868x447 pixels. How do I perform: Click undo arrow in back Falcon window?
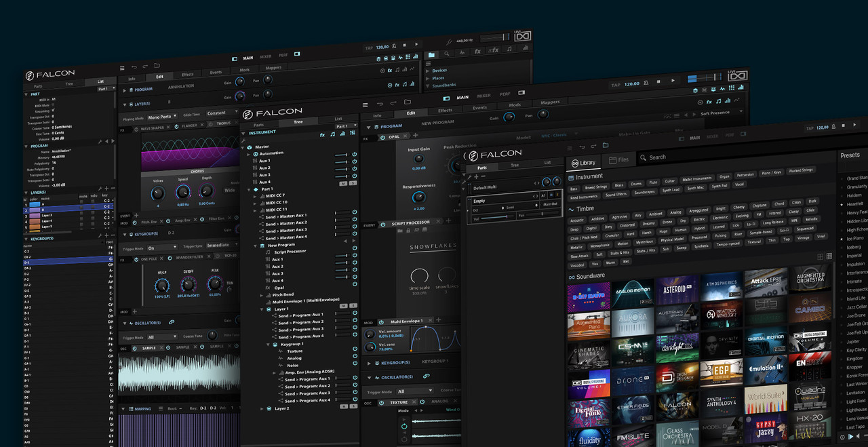click(134, 67)
